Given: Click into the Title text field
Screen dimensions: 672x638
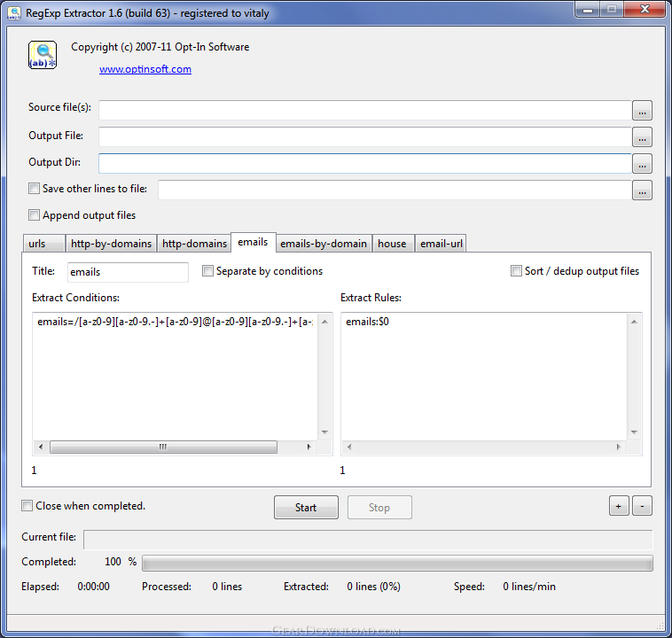Looking at the screenshot, I should click(x=128, y=272).
